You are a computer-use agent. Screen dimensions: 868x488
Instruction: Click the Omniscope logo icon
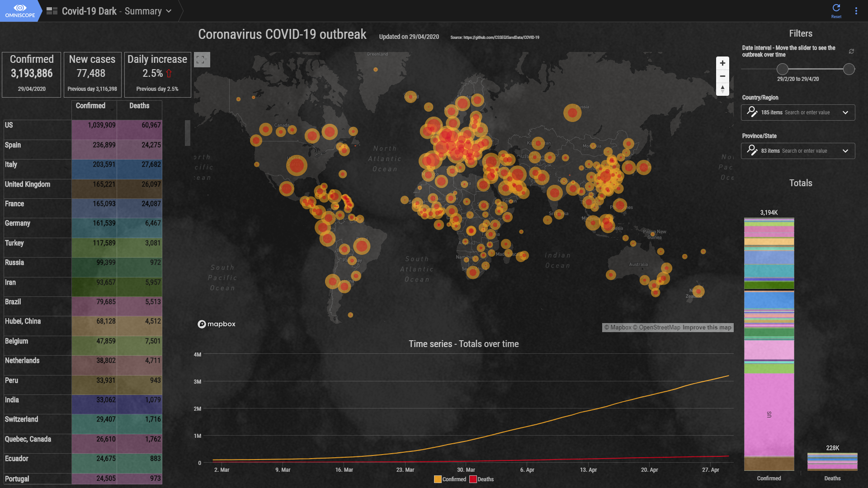20,8
